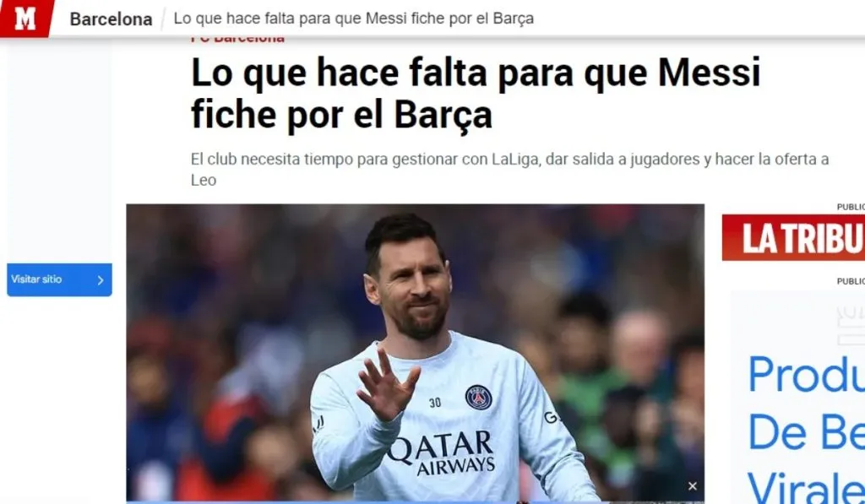Screen dimensions: 865x504
Task: Click the Visitar sitio button
Action: (59, 279)
